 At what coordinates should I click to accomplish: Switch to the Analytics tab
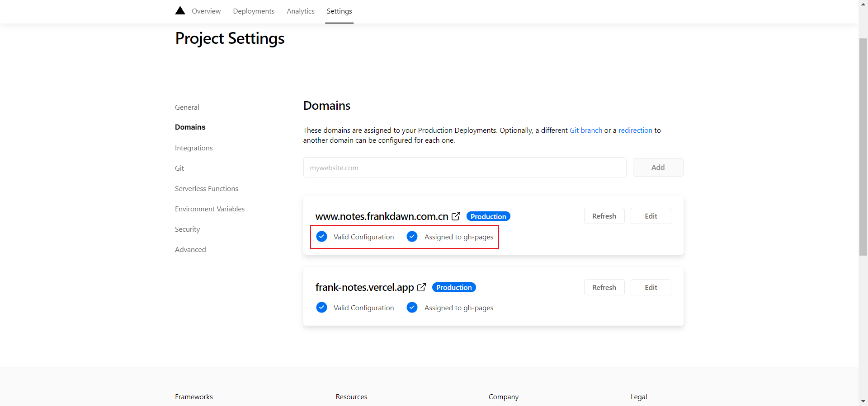click(301, 11)
